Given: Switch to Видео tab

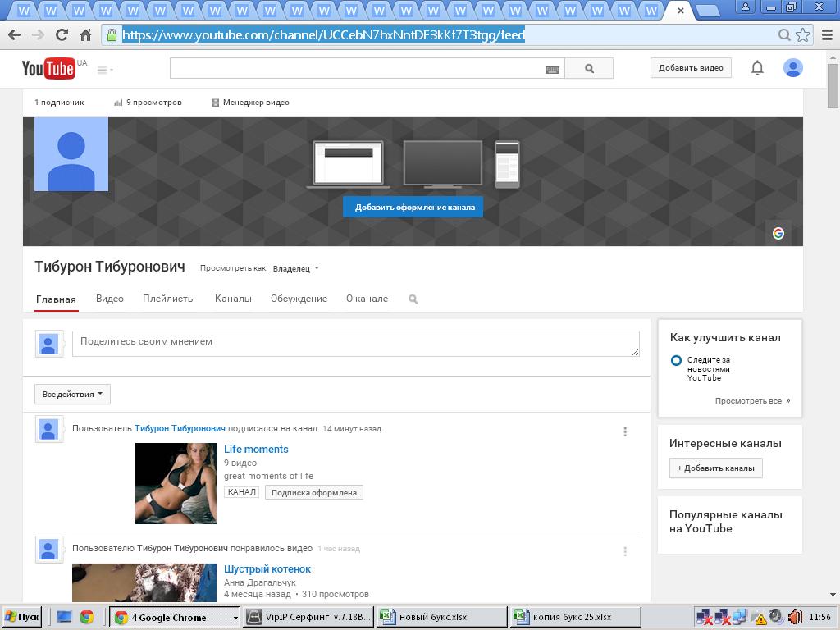Looking at the screenshot, I should [x=110, y=299].
